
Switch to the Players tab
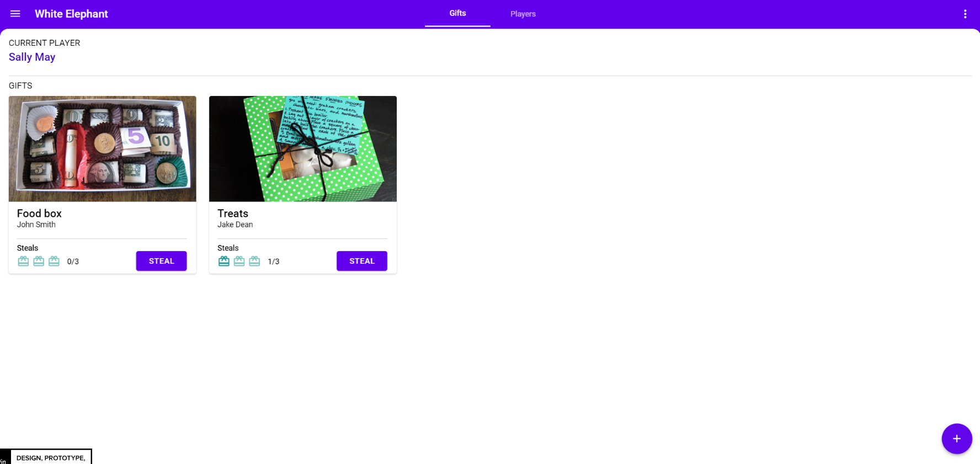[x=523, y=14]
